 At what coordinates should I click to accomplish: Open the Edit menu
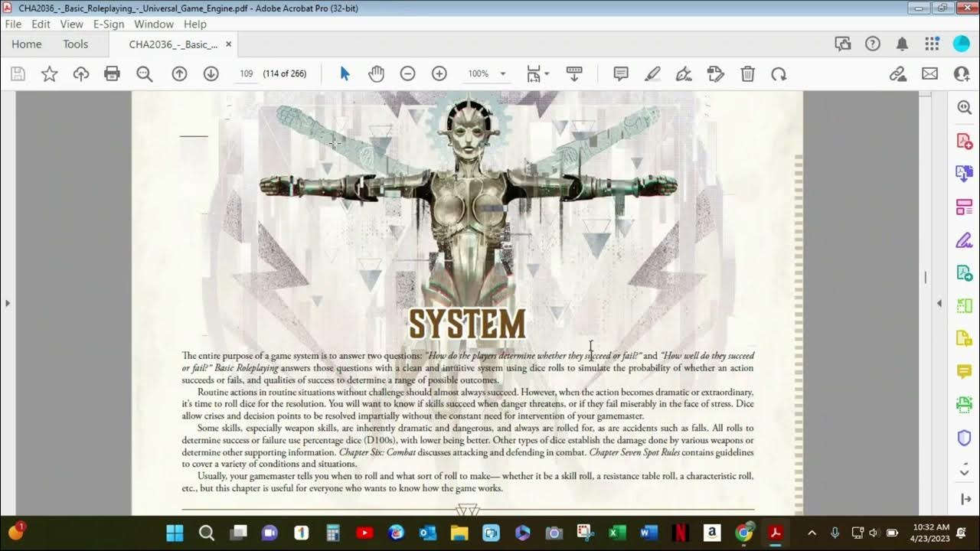pos(41,24)
